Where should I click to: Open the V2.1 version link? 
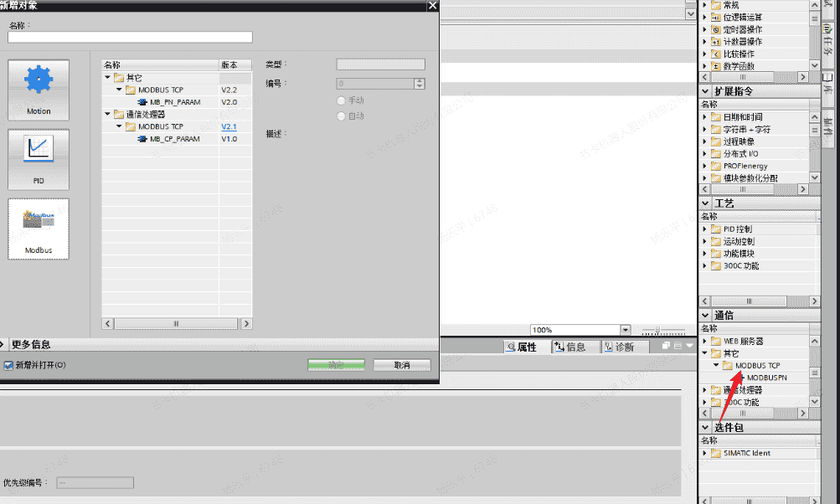click(229, 126)
